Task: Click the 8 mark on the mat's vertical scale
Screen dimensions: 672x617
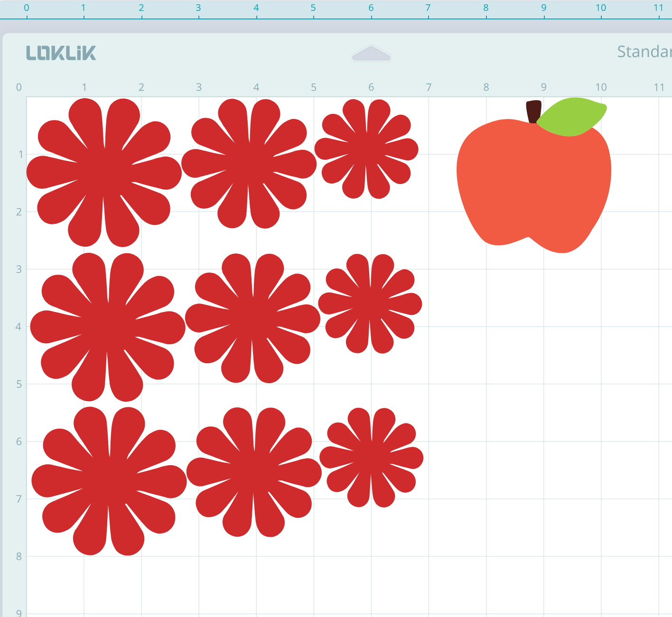Action: [19, 556]
